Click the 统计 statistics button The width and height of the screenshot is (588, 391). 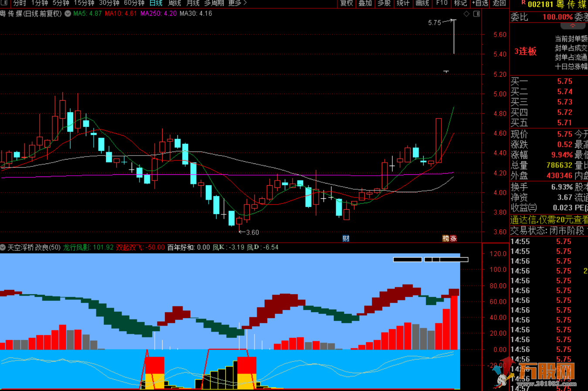403,3
